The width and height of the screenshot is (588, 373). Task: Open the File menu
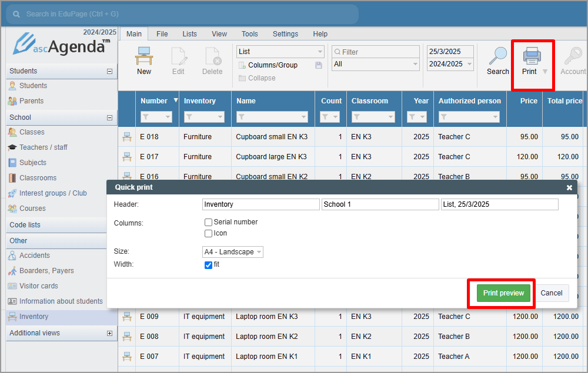162,33
